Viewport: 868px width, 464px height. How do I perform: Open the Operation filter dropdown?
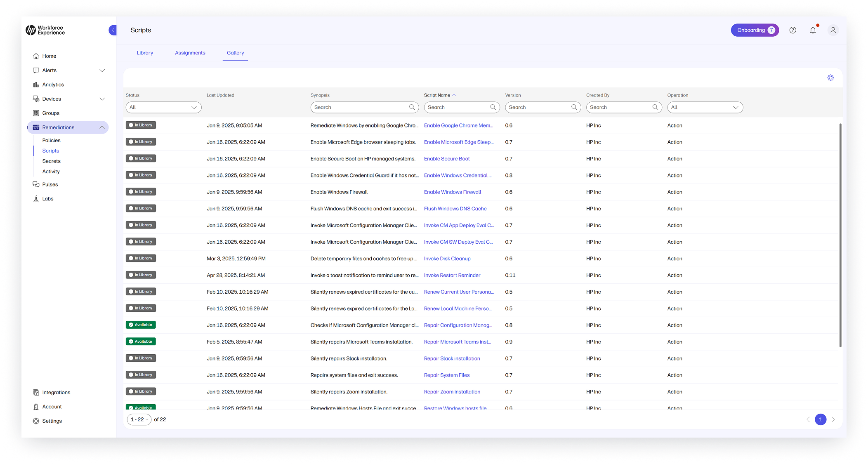[705, 107]
